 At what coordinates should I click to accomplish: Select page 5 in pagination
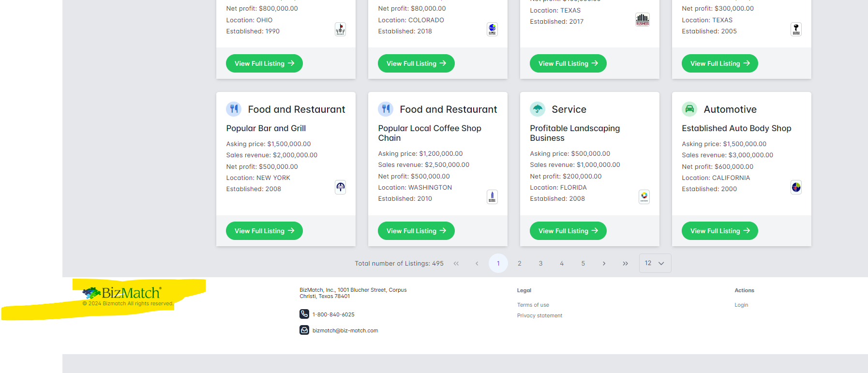[583, 264]
